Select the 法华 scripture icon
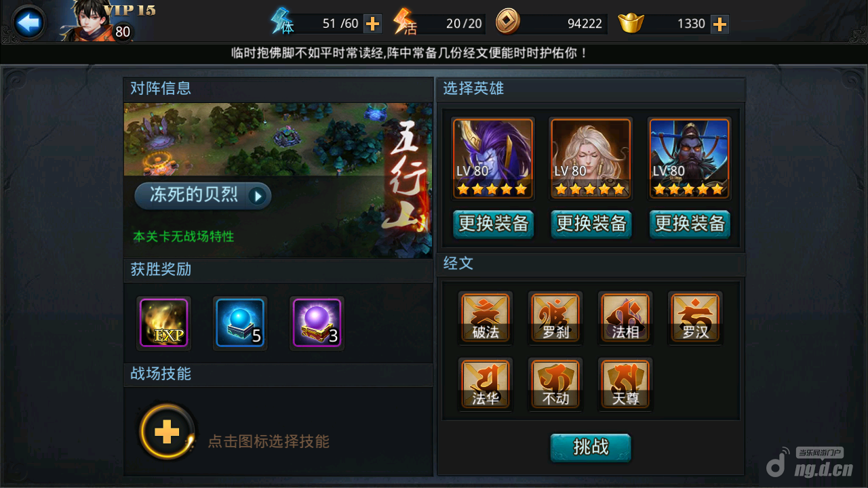This screenshot has width=868, height=488. 486,384
